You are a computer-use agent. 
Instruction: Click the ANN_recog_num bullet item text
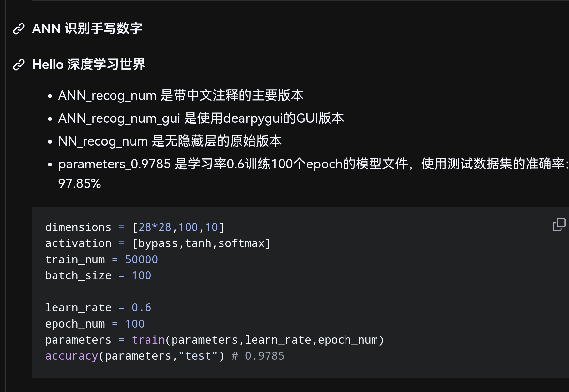[181, 95]
